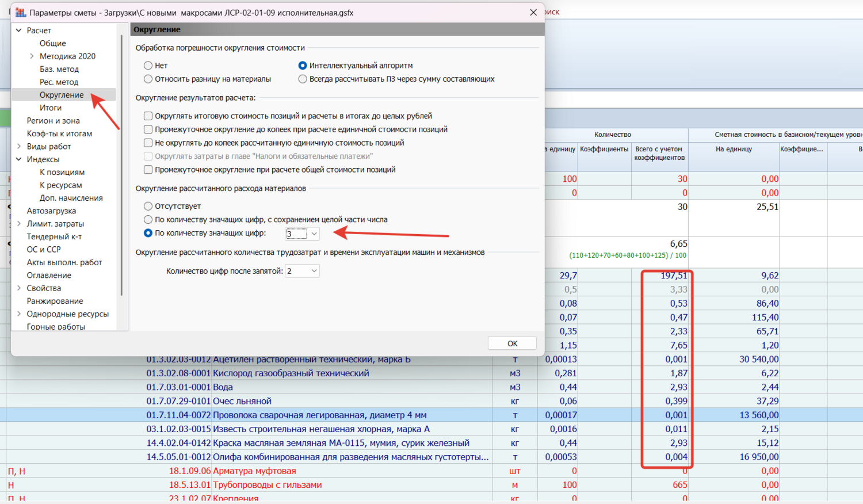
Task: Expand the Методика 2020 node
Action: [32, 56]
